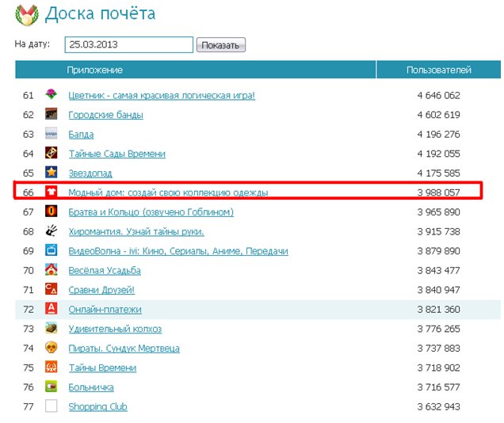Click user count 3 716 577

click(438, 387)
